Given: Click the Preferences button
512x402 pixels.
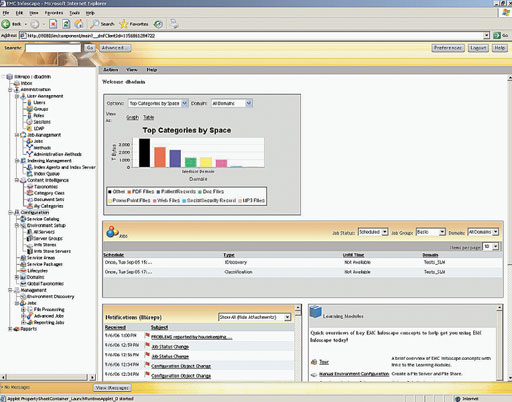Looking at the screenshot, I should pyautogui.click(x=448, y=48).
